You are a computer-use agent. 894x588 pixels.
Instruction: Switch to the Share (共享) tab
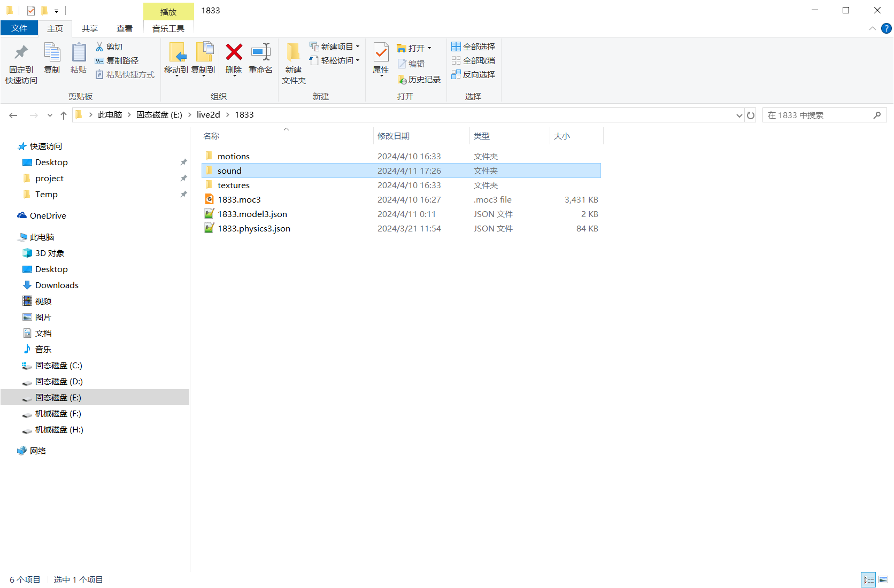(90, 29)
